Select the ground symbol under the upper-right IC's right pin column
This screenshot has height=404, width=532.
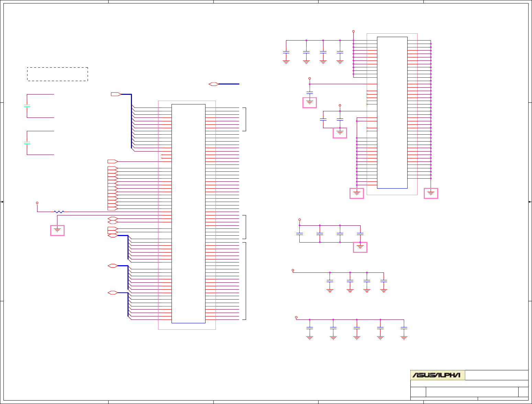pyautogui.click(x=431, y=193)
